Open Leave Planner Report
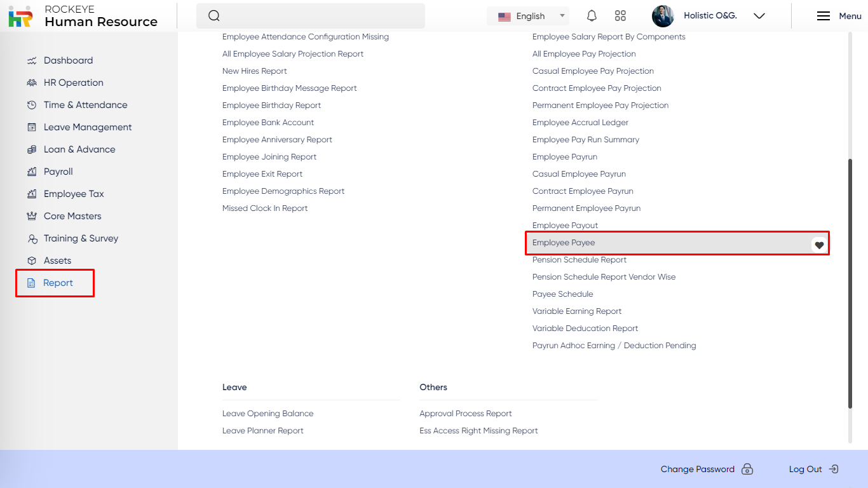The image size is (868, 488). (263, 431)
